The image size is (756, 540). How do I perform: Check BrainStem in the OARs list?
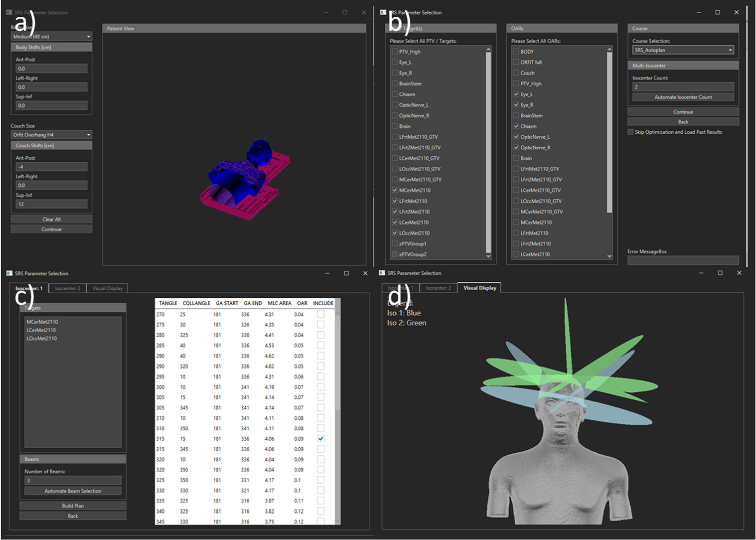[516, 116]
